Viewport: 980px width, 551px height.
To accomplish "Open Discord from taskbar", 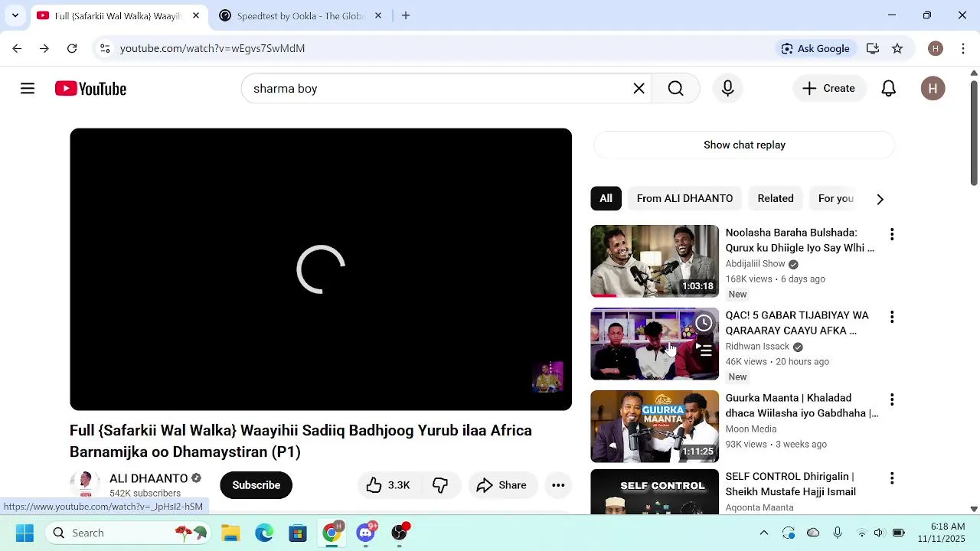I will pos(366,533).
